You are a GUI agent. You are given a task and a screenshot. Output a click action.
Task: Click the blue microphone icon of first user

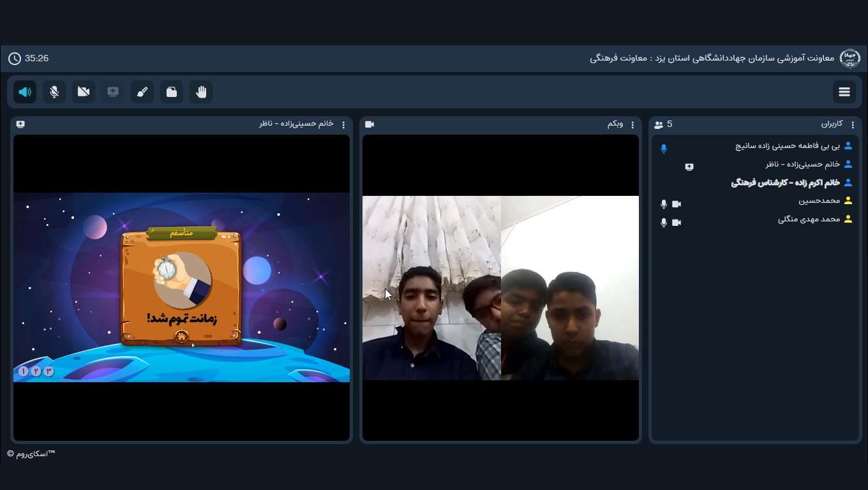[x=664, y=149]
